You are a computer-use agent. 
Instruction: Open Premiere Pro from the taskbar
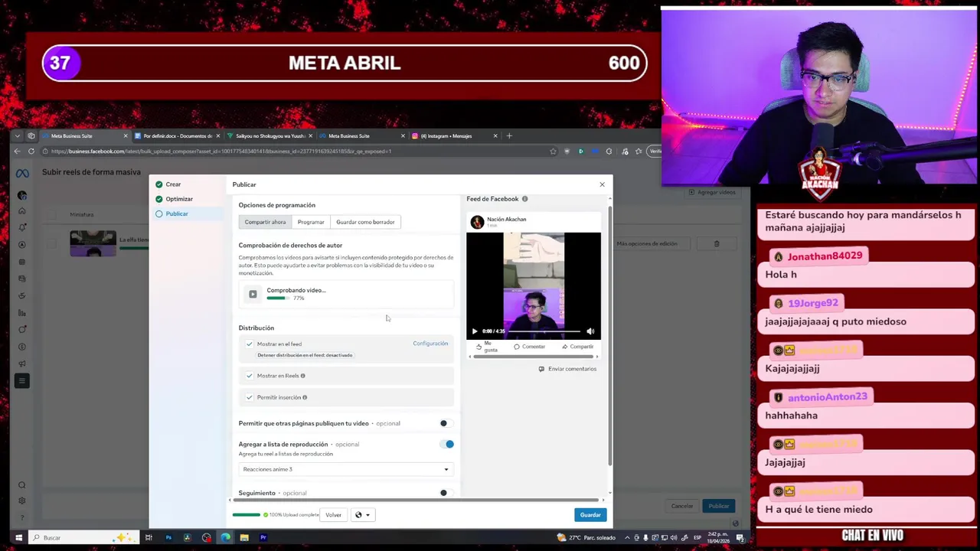coord(263,538)
